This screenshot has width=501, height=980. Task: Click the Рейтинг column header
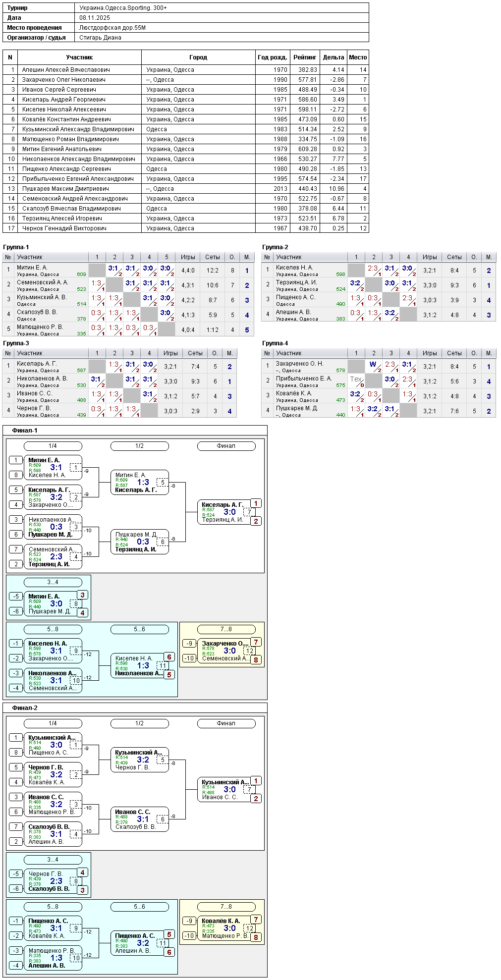point(305,57)
